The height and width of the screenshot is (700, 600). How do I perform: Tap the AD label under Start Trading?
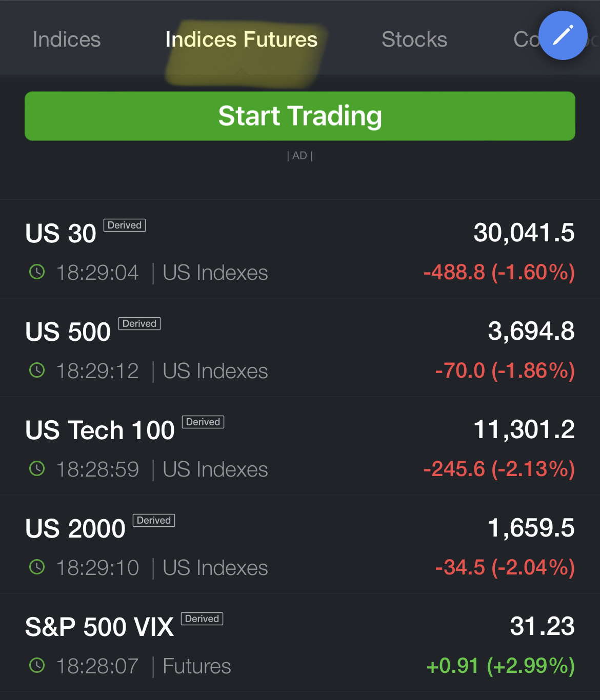pos(300,155)
